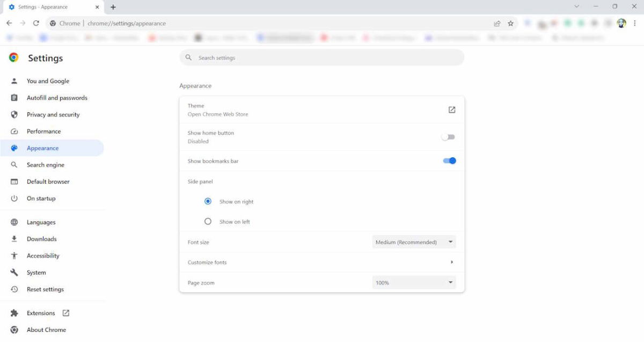
Task: Click the accessibility figure icon
Action: pyautogui.click(x=14, y=256)
